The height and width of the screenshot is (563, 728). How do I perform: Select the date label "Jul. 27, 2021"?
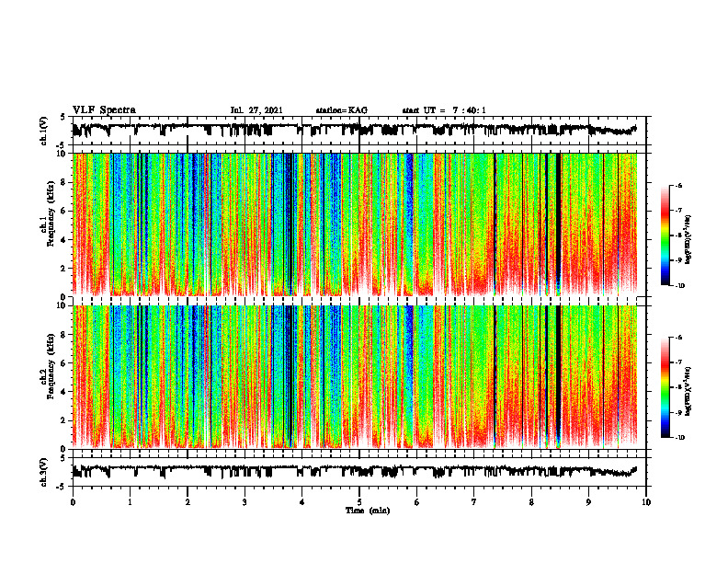[x=256, y=110]
